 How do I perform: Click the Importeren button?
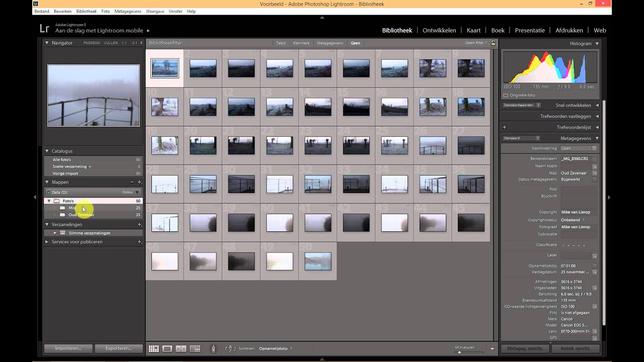coord(68,348)
